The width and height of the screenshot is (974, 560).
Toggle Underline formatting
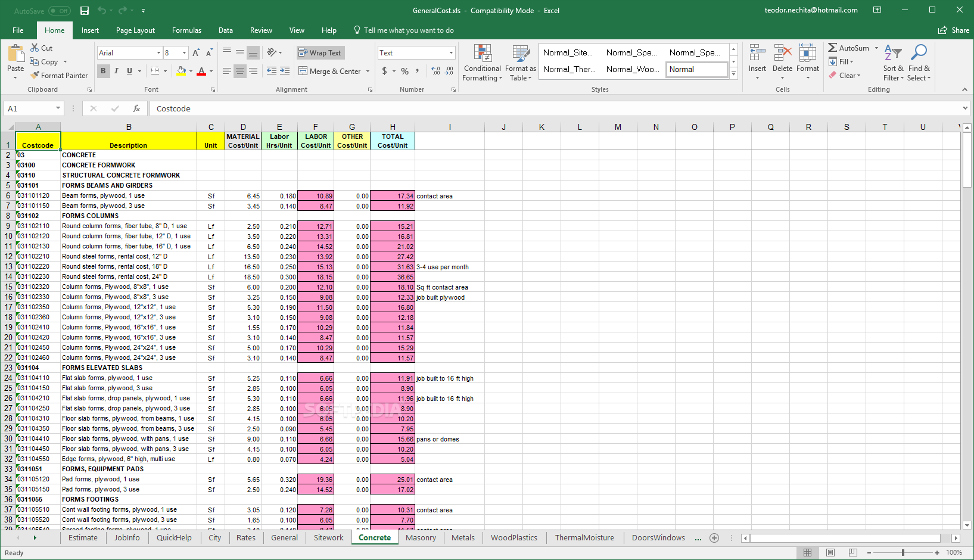129,71
